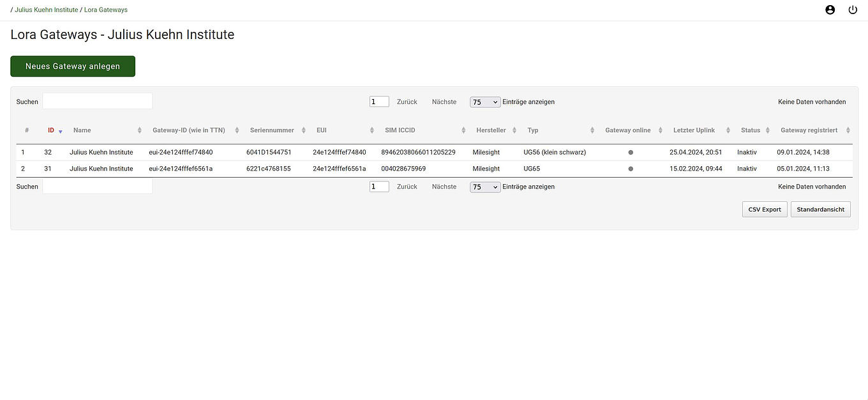The width and height of the screenshot is (868, 400).
Task: Click the bottom Suchen search field
Action: click(97, 187)
